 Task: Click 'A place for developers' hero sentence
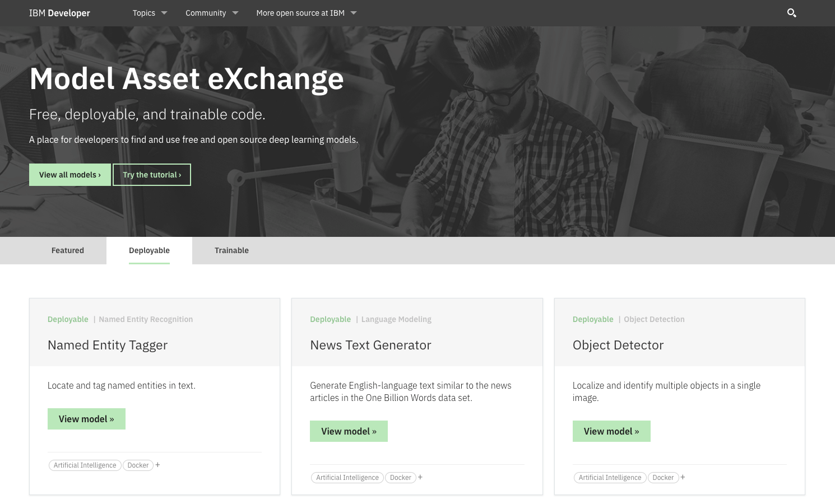coord(194,139)
